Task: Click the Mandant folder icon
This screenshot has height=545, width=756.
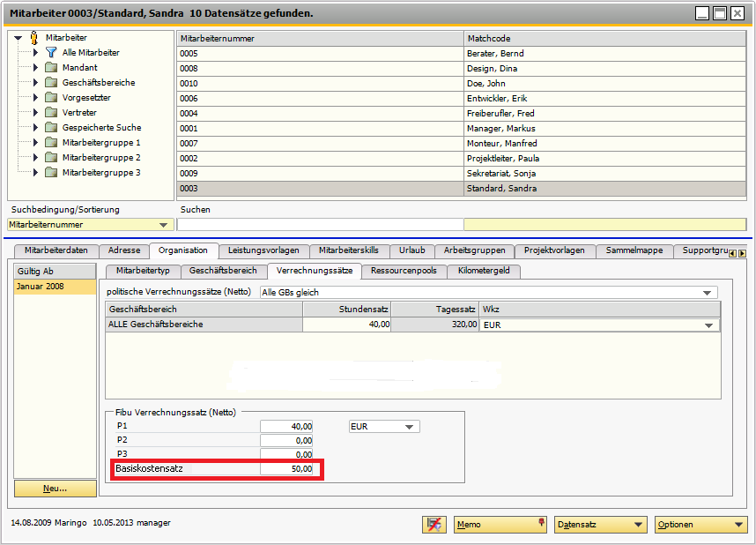Action: (x=51, y=68)
